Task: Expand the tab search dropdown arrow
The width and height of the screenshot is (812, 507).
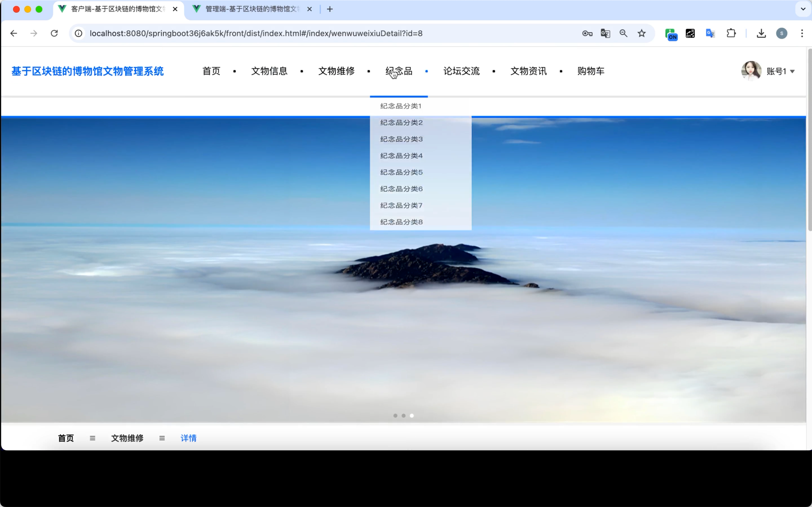Action: (x=803, y=9)
